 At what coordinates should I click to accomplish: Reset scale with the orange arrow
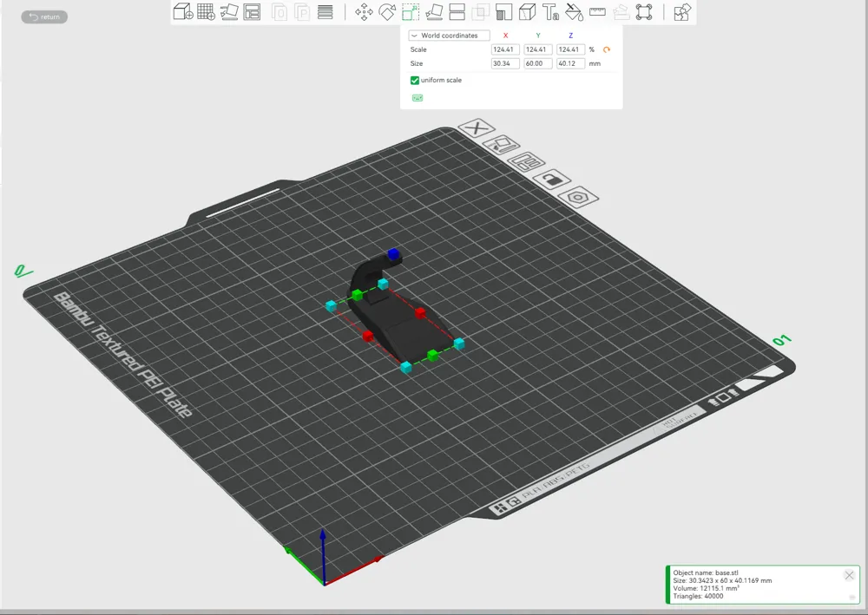(x=607, y=49)
